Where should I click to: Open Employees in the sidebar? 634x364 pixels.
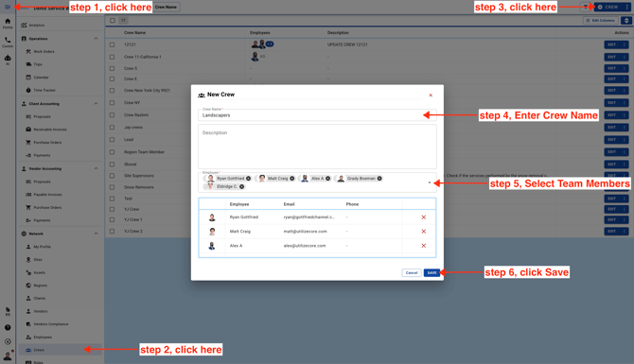click(x=43, y=337)
